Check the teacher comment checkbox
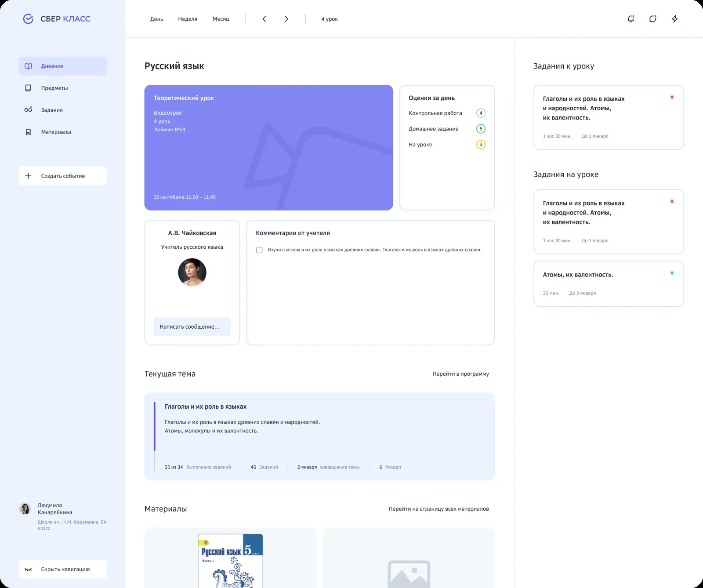The width and height of the screenshot is (703, 588). click(259, 250)
